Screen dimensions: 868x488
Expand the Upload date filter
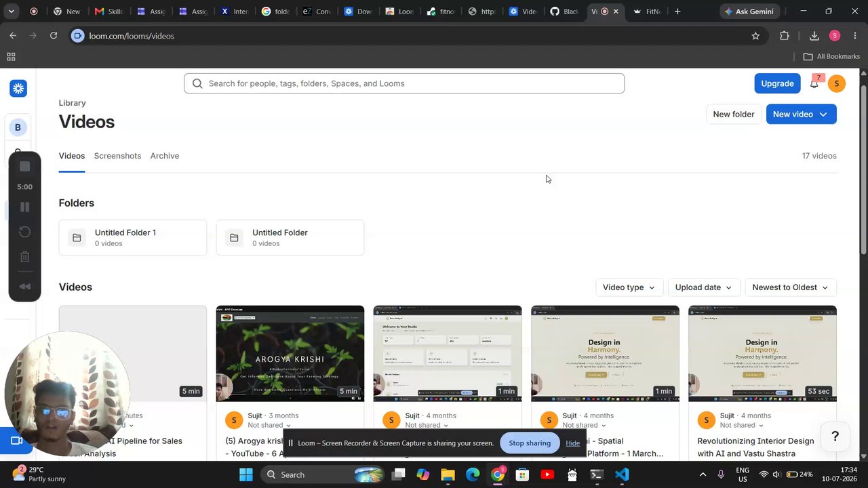click(x=704, y=287)
